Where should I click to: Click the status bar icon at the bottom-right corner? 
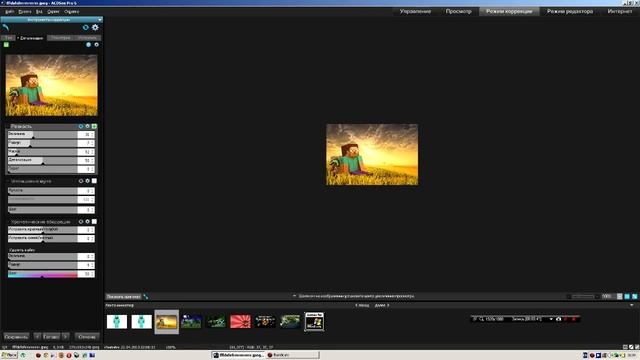point(637,347)
